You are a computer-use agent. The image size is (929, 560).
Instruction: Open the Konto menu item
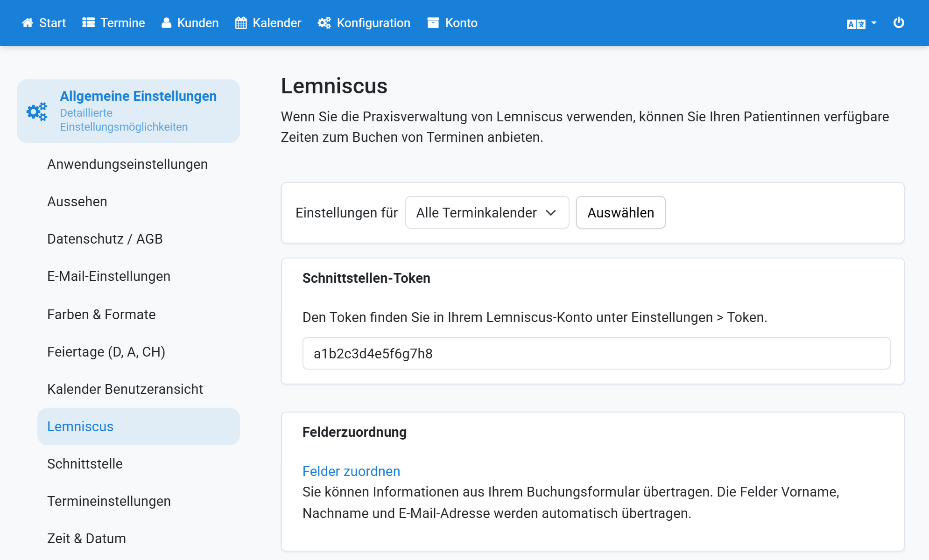click(452, 23)
